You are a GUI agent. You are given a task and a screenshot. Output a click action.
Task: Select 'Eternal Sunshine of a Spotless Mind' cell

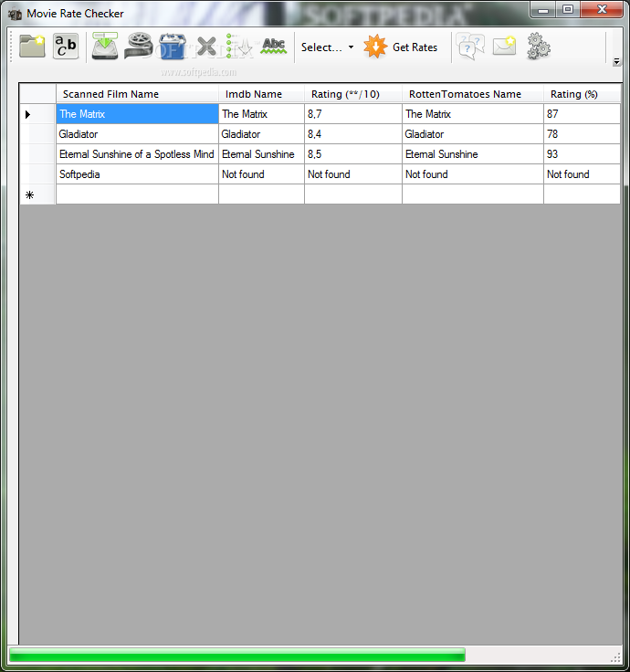point(137,154)
